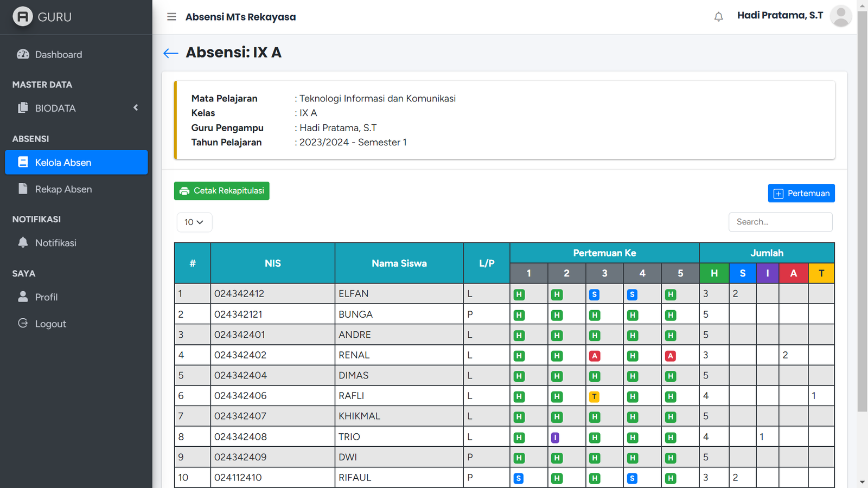Click RENAL's absent badge in meeting 3

pos(595,356)
